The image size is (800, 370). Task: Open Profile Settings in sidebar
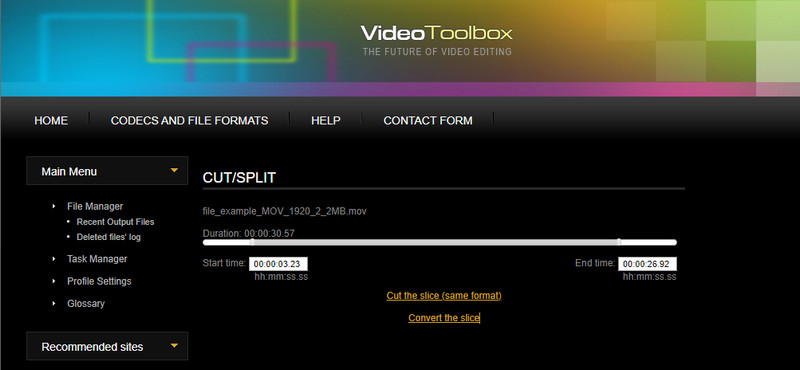(x=99, y=282)
